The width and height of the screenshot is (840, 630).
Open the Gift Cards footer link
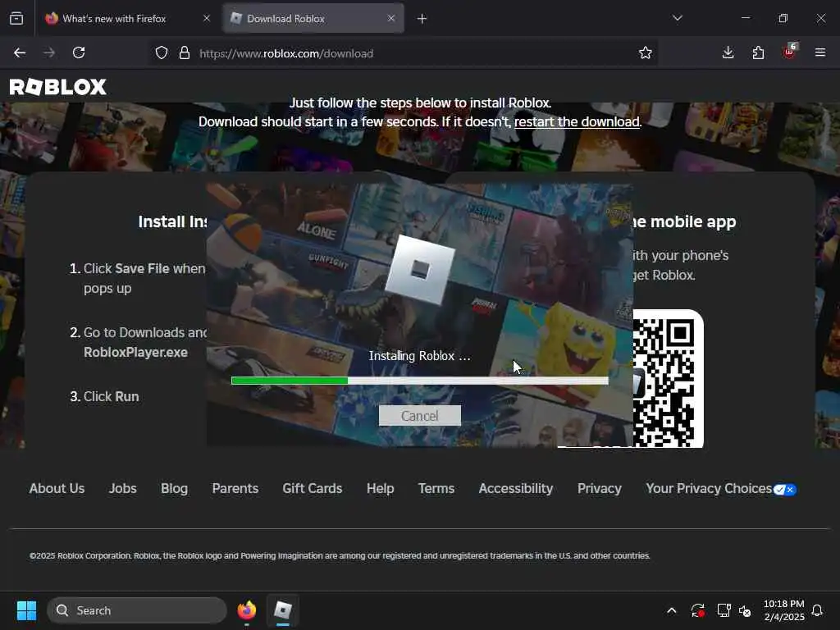tap(313, 489)
